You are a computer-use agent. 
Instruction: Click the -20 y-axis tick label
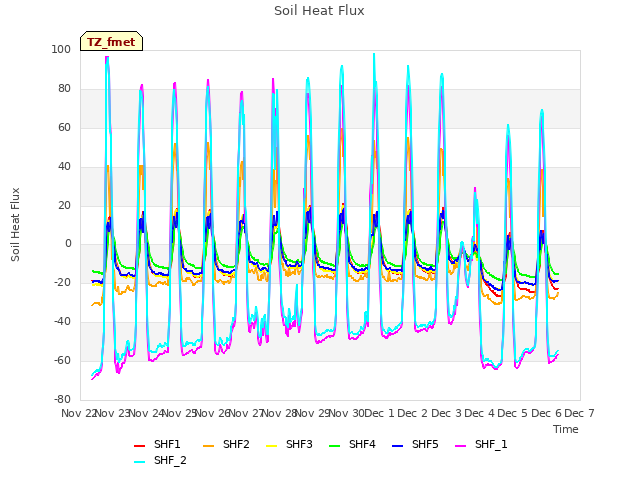(x=62, y=282)
